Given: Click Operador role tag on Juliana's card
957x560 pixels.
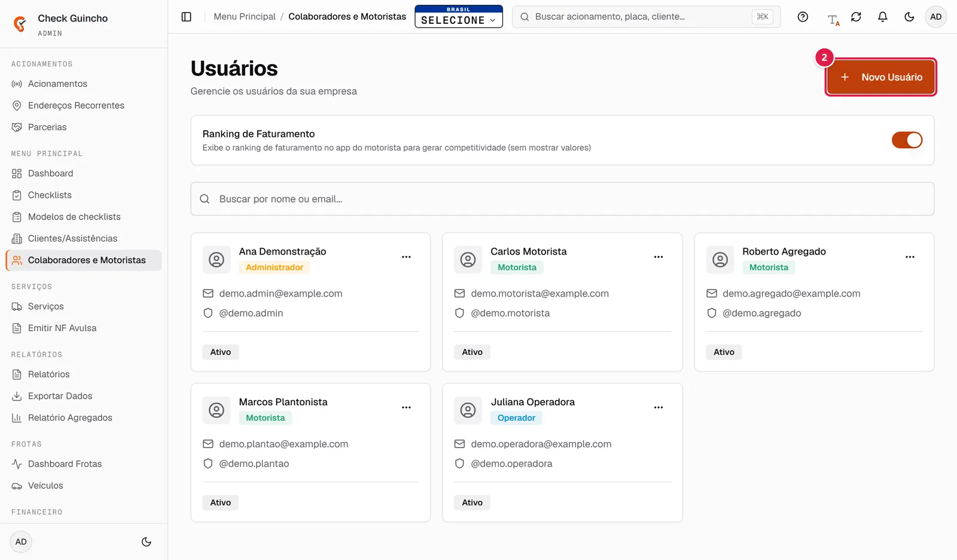Looking at the screenshot, I should [516, 418].
